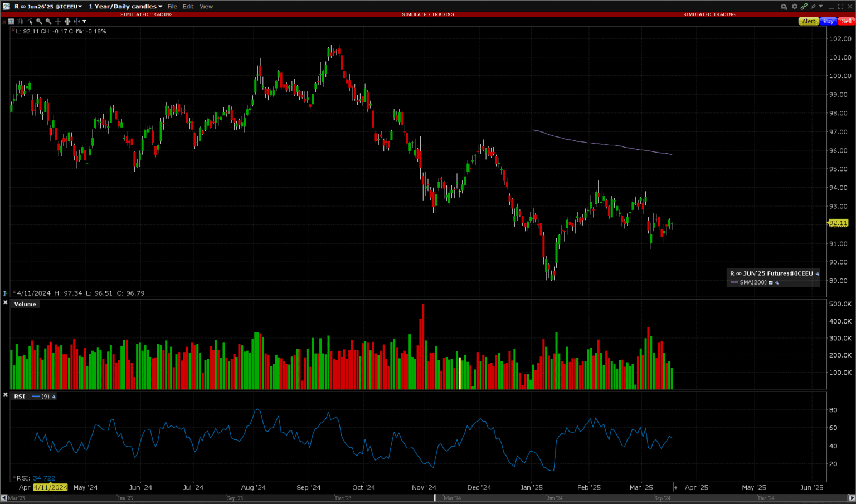The height and width of the screenshot is (504, 856).
Task: Open the 1 Year/Daily candles dropdown
Action: click(124, 6)
